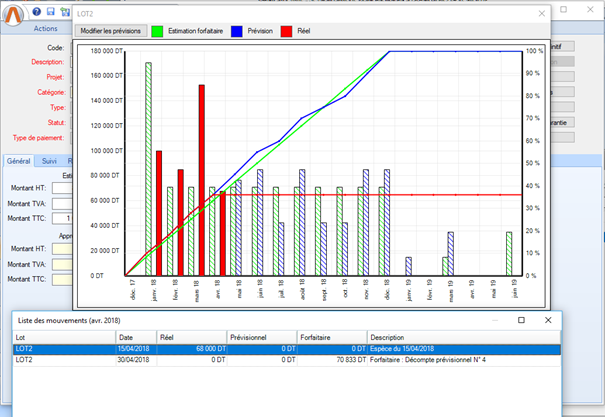
Task: Click the application logo icon at top-left
Action: click(14, 12)
